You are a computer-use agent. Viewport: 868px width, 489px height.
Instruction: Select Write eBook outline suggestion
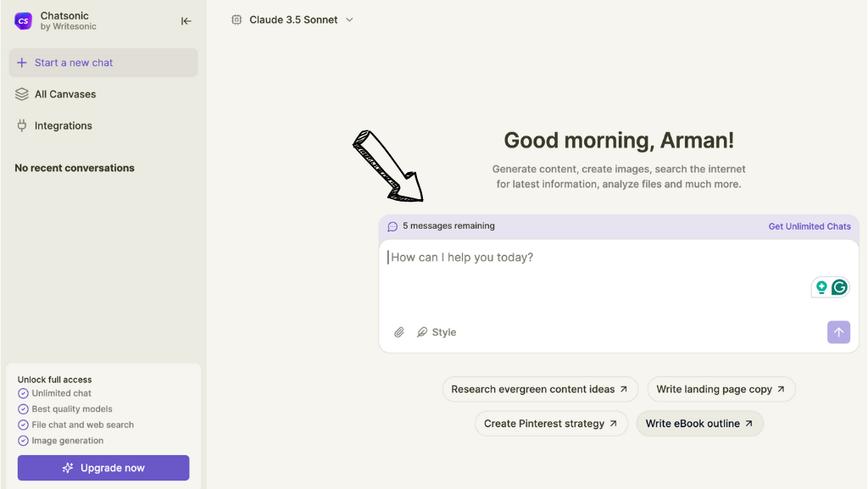(699, 424)
